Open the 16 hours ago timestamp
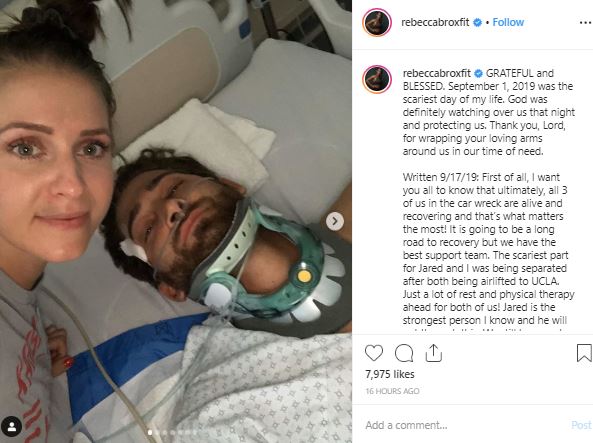 (392, 391)
